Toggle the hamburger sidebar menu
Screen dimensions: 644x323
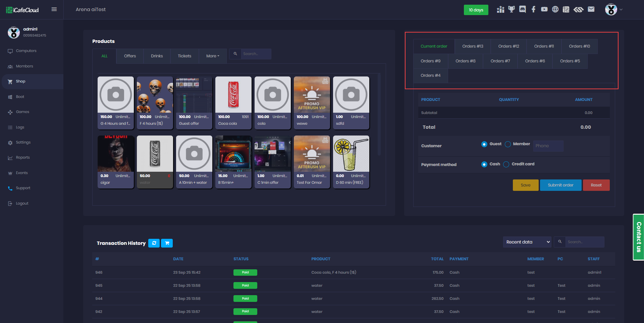click(x=54, y=9)
